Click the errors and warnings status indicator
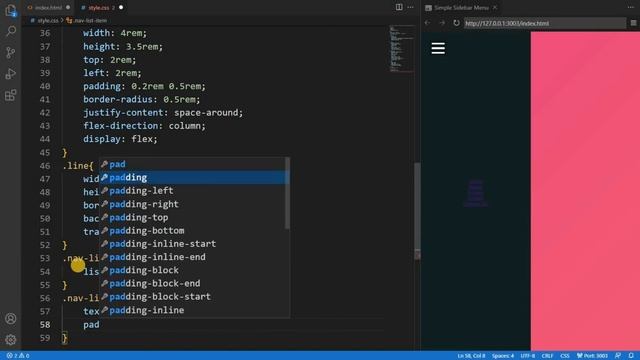This screenshot has height=360, width=640. pos(18,356)
